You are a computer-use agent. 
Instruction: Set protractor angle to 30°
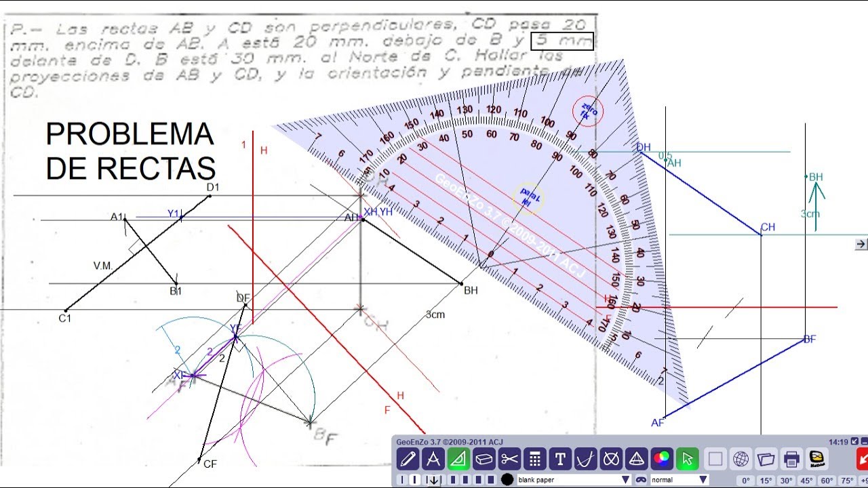point(787,481)
